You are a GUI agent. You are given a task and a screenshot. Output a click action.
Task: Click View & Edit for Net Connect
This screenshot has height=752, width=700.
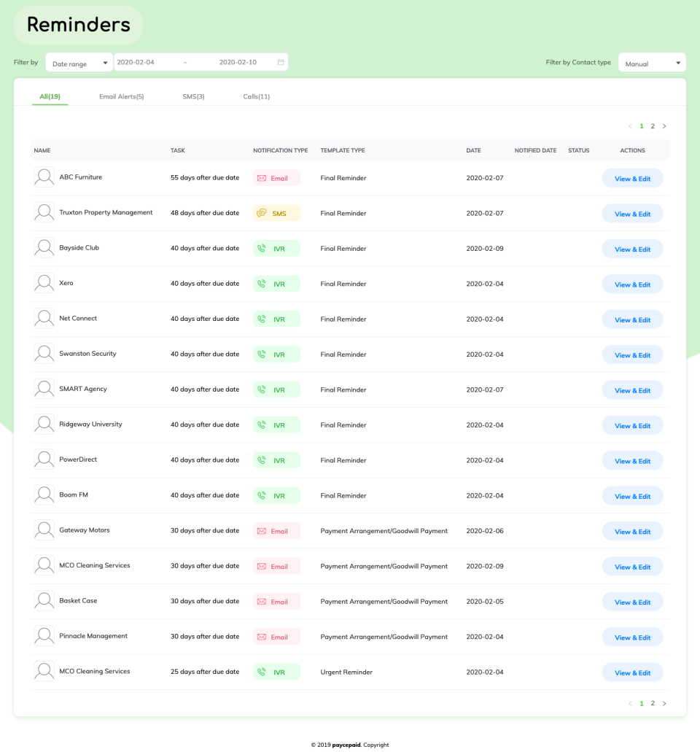pos(632,320)
